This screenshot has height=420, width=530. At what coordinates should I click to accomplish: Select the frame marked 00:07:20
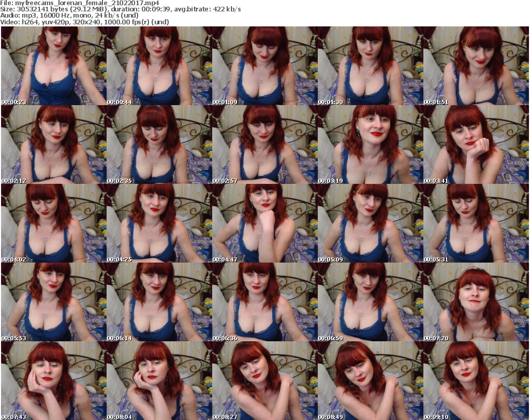(476, 302)
